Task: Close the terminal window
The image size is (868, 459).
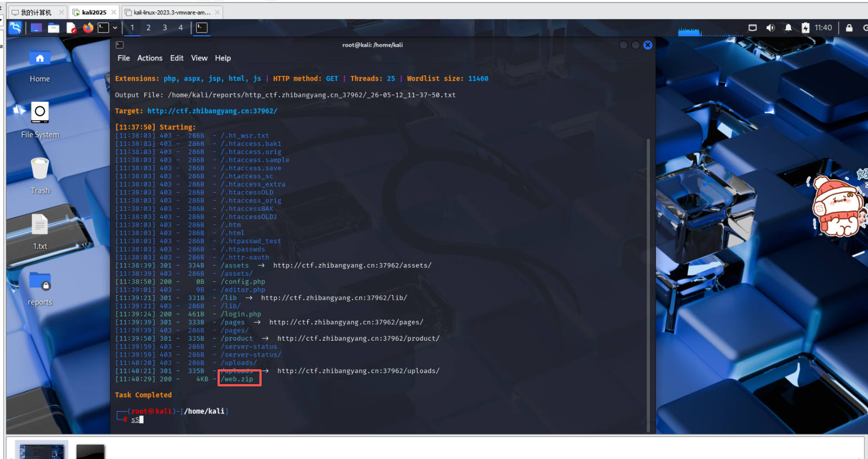Action: 648,45
